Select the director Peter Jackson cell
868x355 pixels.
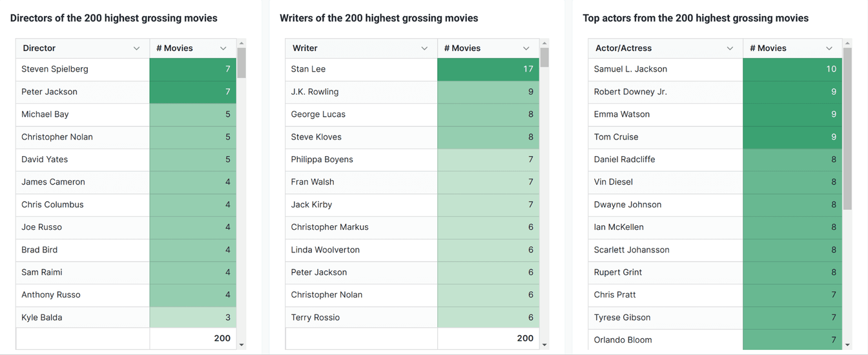click(x=83, y=92)
